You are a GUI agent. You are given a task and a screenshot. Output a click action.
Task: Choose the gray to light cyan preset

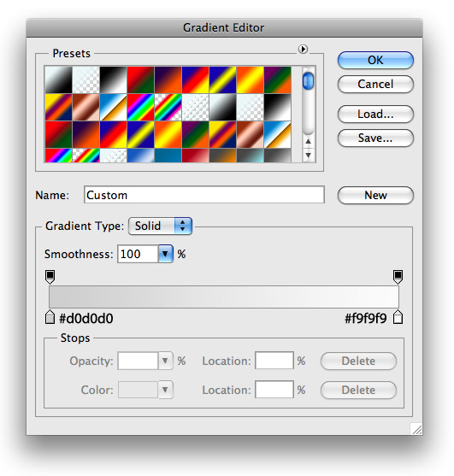pos(250,156)
